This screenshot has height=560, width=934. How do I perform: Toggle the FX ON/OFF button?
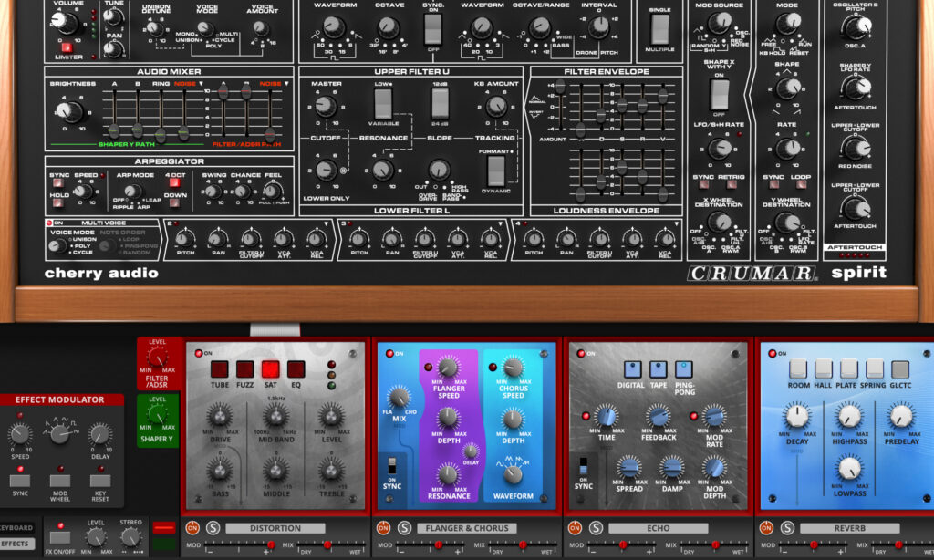point(60,537)
